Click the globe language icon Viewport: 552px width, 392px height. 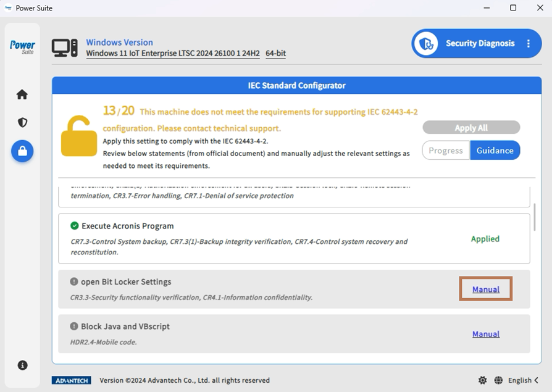498,380
